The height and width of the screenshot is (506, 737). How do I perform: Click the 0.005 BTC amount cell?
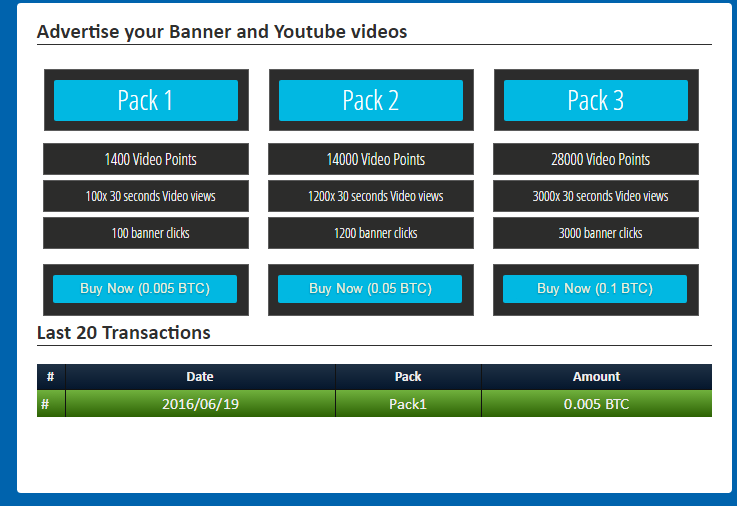point(596,404)
